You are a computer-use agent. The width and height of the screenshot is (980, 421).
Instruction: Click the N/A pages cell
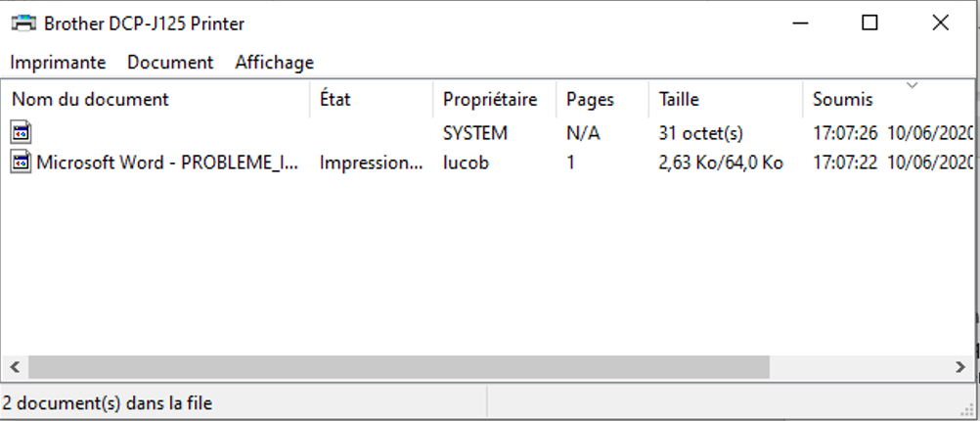pos(583,133)
